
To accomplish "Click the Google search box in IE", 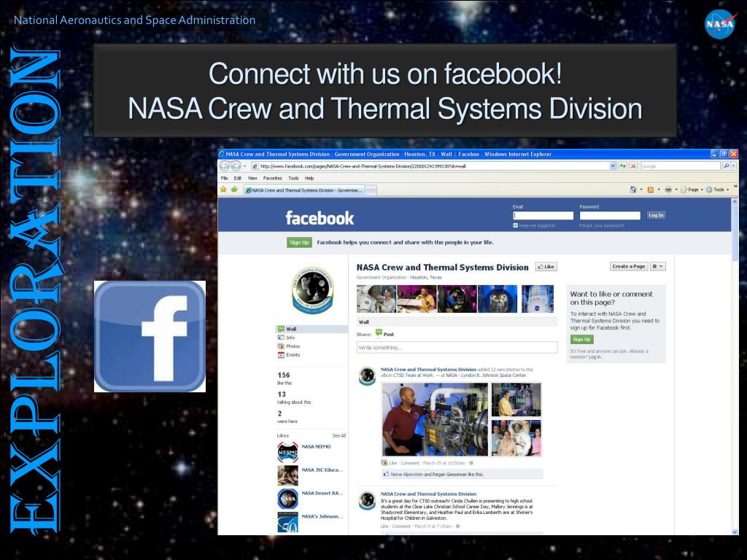I will [x=680, y=166].
